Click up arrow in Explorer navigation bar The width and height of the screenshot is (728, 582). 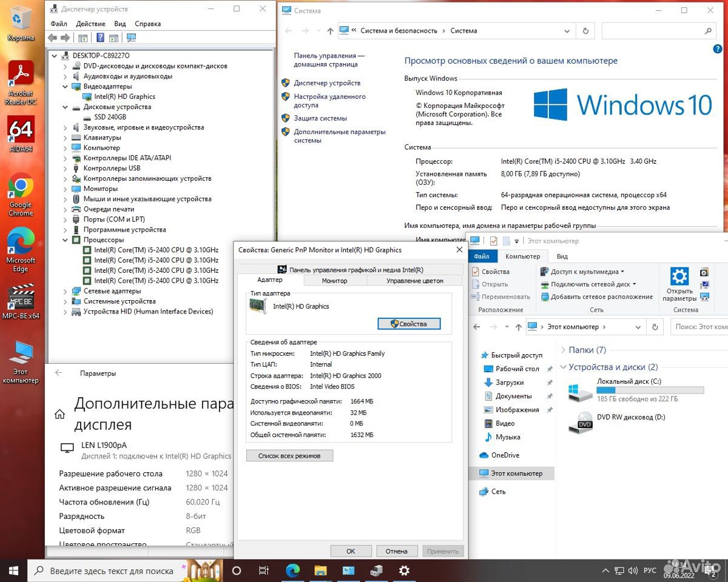tap(518, 327)
